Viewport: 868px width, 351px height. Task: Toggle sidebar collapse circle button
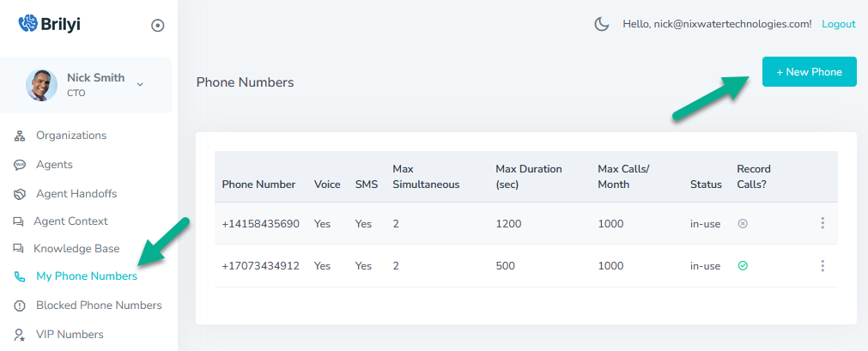pos(157,26)
